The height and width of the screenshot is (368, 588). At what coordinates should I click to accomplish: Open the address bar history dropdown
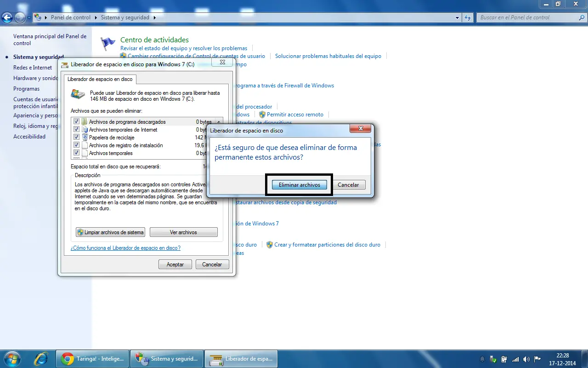(x=457, y=17)
